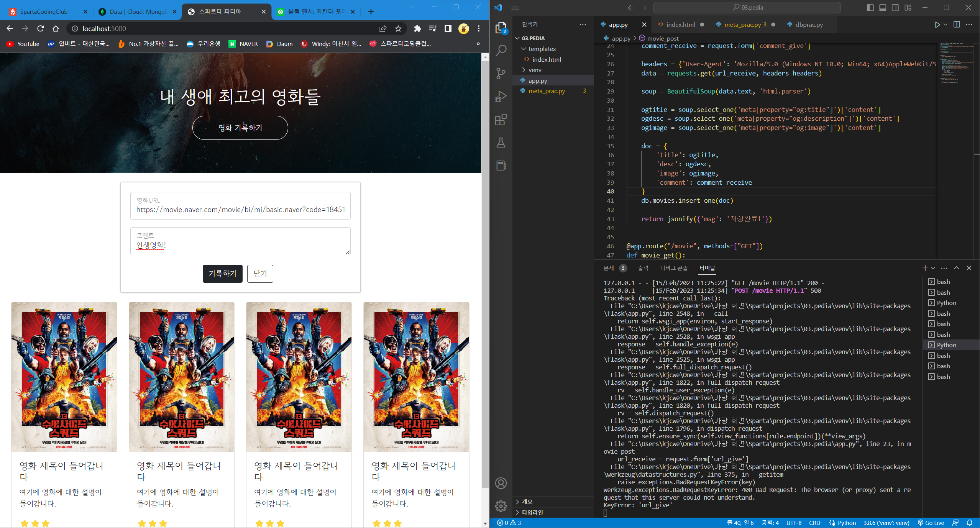Close the terminal panel

(x=969, y=268)
